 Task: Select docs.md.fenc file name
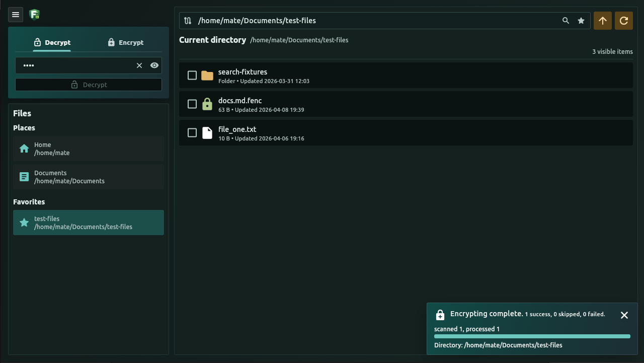tap(240, 101)
